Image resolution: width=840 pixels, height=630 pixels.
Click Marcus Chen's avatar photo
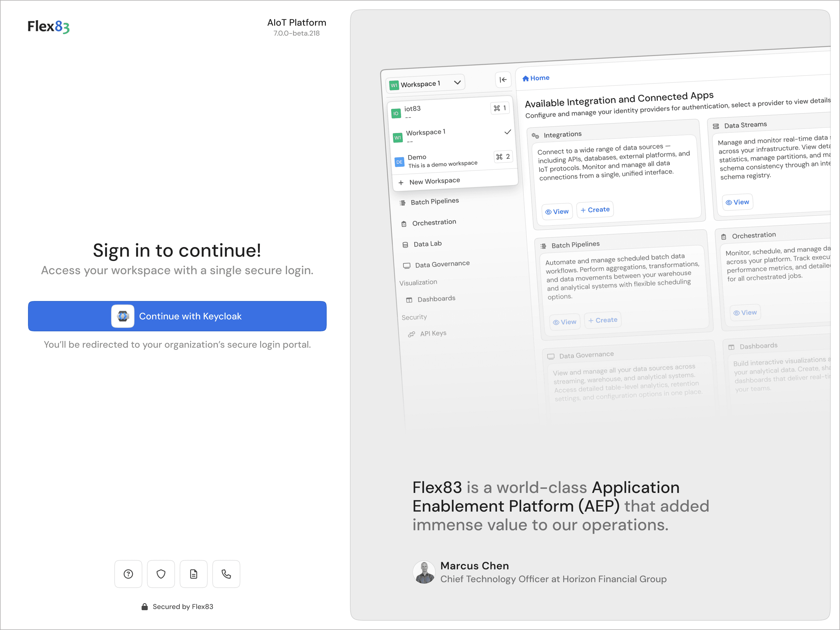(x=424, y=572)
